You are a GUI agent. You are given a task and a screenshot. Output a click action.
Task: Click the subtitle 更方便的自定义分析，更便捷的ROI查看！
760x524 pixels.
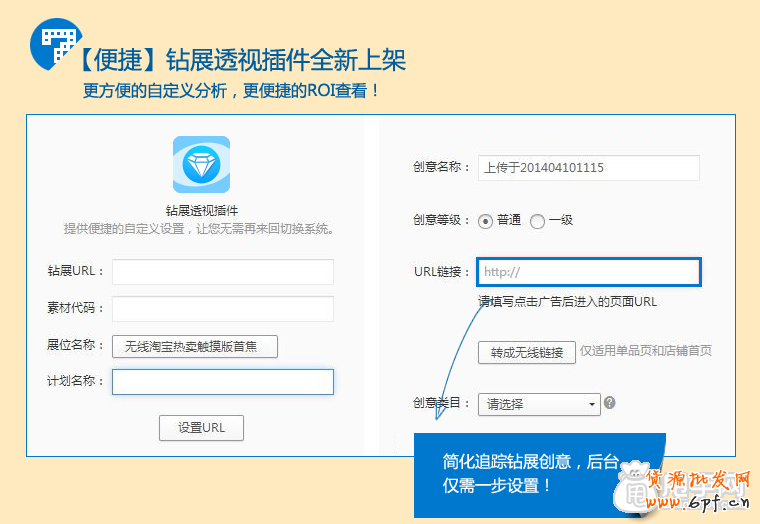pos(232,91)
